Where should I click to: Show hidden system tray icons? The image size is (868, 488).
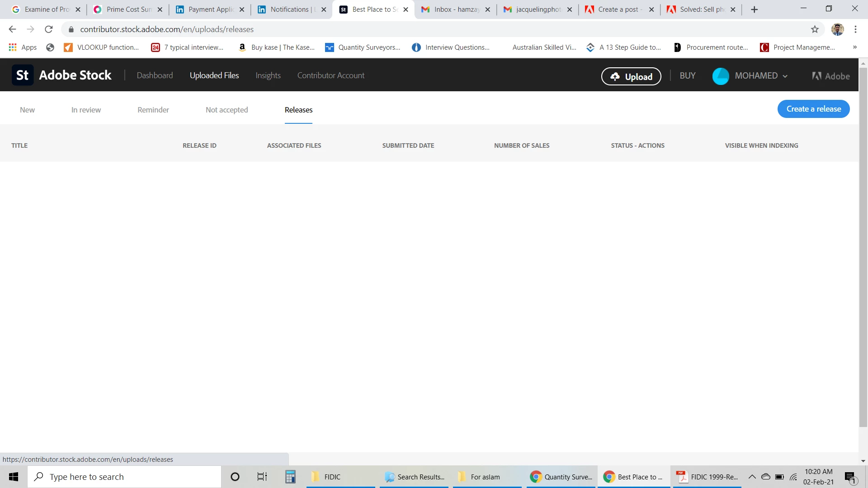point(752,477)
